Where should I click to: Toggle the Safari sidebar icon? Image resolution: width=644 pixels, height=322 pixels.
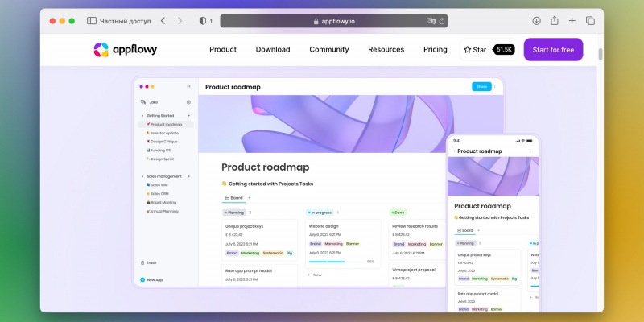click(92, 21)
